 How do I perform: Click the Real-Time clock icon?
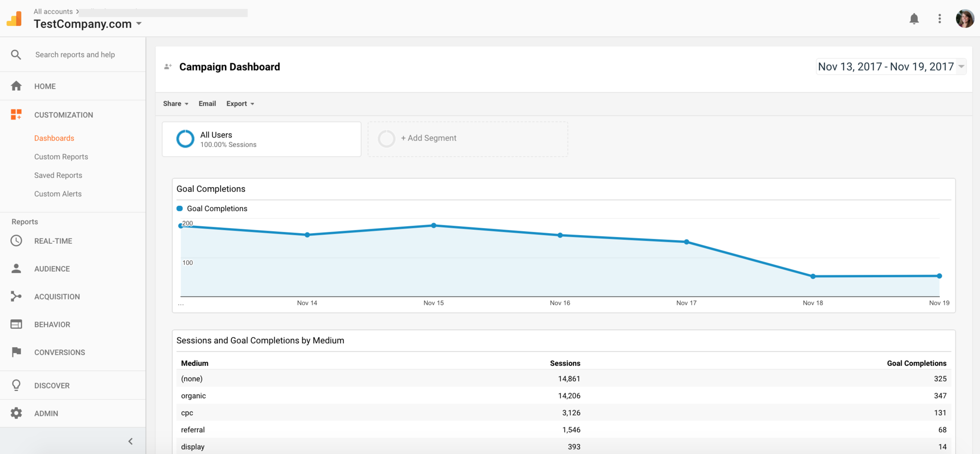coord(16,241)
